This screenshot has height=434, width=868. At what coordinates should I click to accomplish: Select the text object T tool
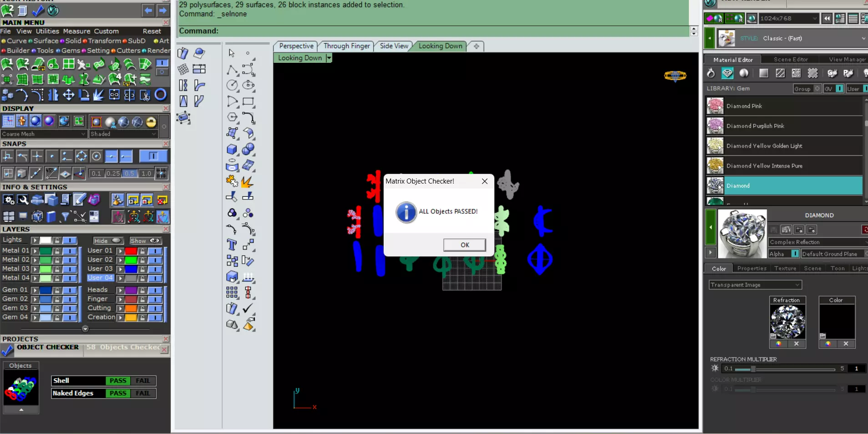coord(232,245)
